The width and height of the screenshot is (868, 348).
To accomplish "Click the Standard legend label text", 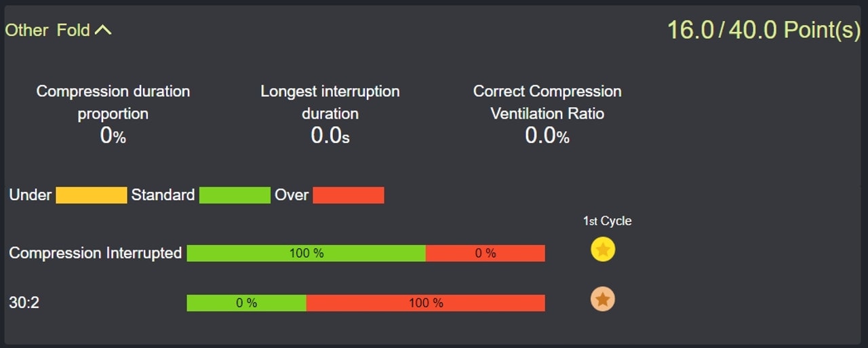I will click(x=163, y=195).
